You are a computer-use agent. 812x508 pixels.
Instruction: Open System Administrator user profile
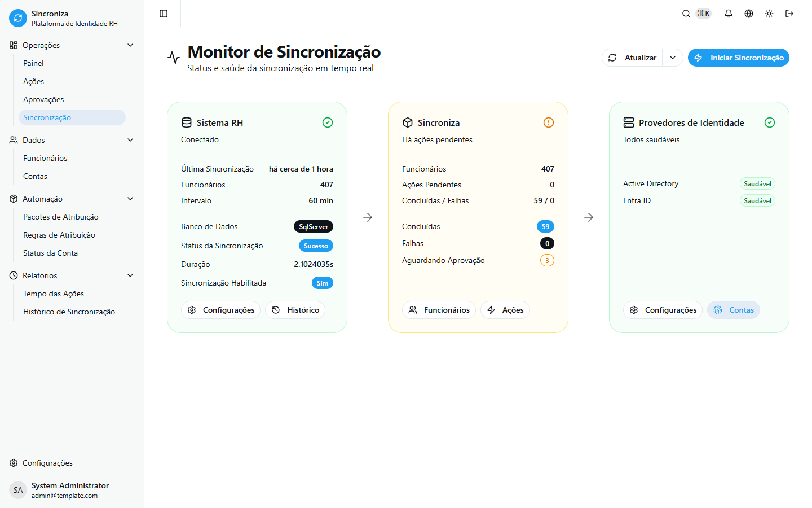(70, 490)
